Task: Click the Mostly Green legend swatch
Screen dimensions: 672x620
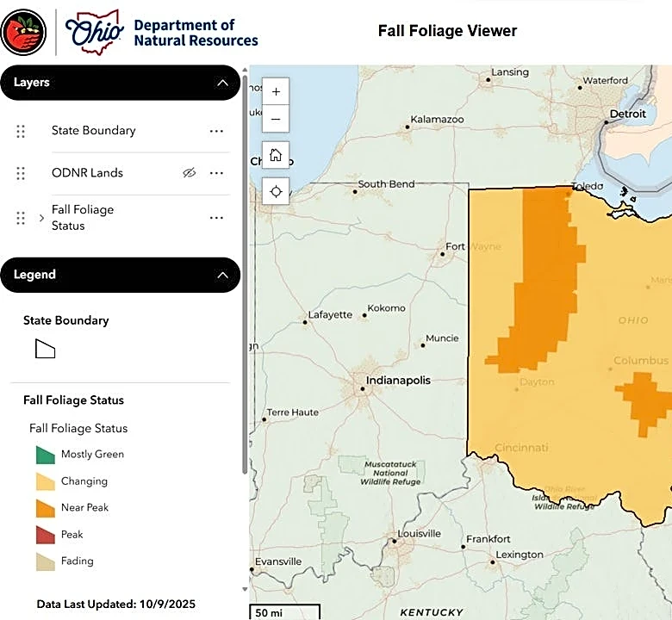Action: (x=46, y=455)
